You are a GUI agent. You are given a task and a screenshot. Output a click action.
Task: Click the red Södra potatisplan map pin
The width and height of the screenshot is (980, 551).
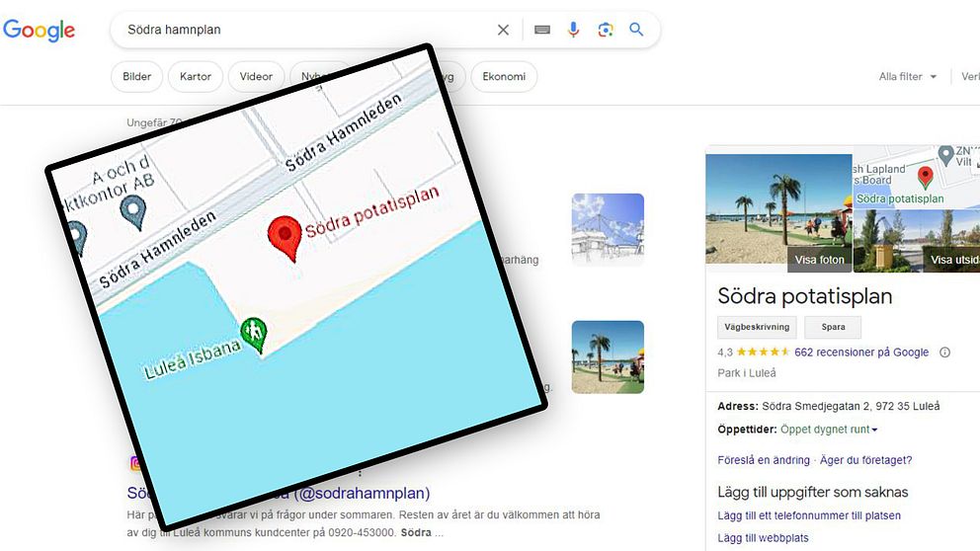click(x=285, y=237)
